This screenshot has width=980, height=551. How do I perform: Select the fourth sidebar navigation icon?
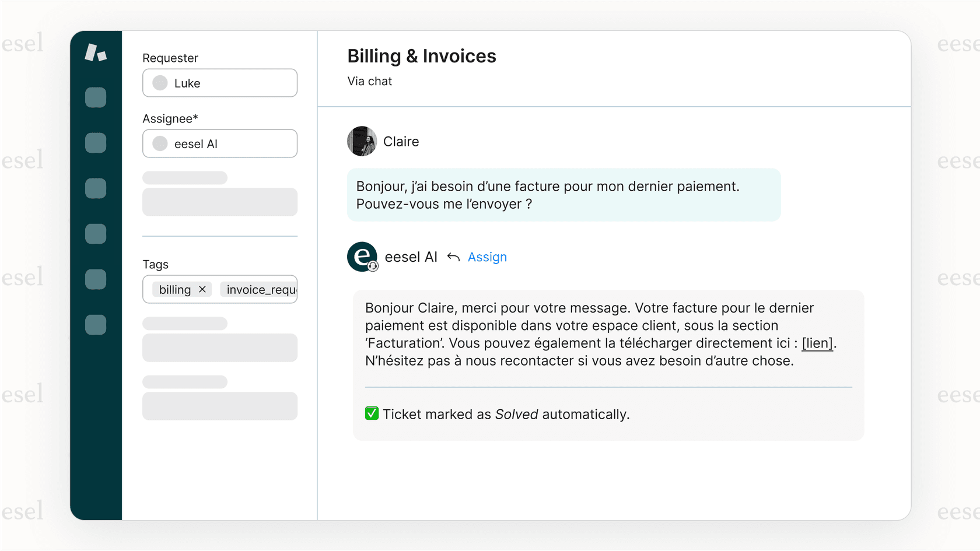(96, 234)
